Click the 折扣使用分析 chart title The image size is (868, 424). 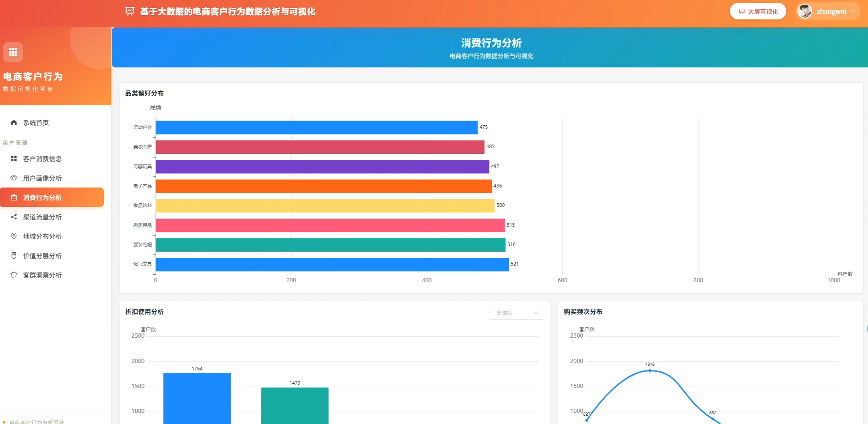pos(145,312)
